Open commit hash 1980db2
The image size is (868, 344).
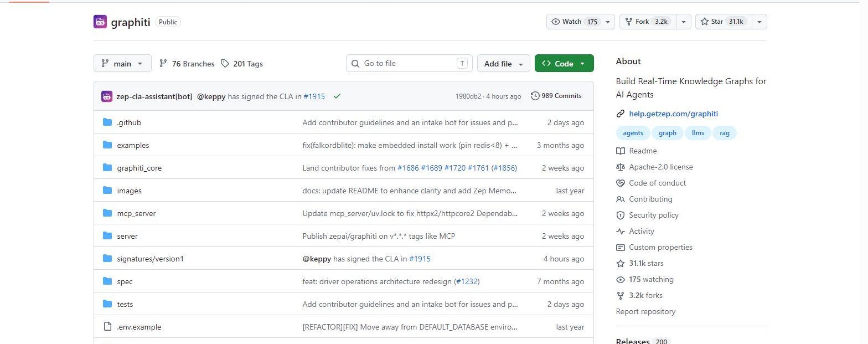coord(468,96)
